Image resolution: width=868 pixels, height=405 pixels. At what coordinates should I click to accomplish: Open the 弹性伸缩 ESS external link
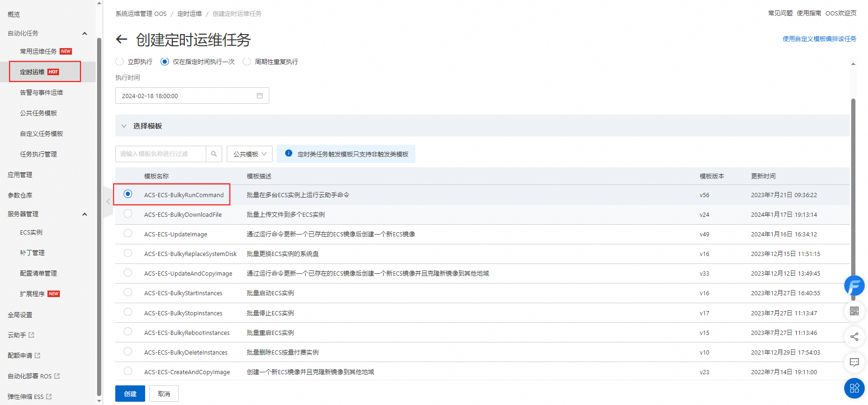point(29,397)
